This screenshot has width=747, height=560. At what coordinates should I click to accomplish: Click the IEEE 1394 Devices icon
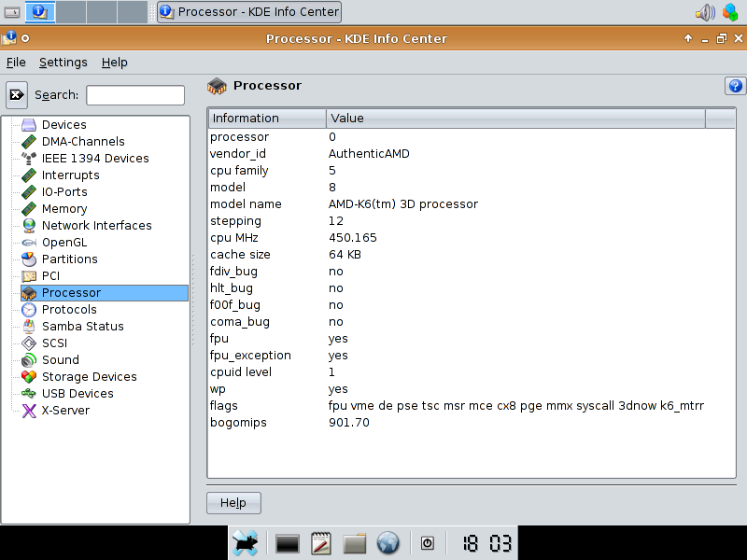pos(29,158)
